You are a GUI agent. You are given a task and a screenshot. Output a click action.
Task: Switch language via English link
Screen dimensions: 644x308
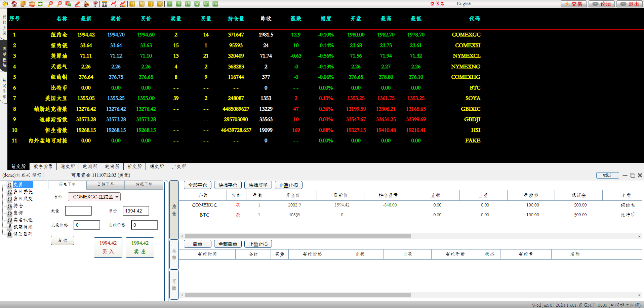tap(464, 4)
